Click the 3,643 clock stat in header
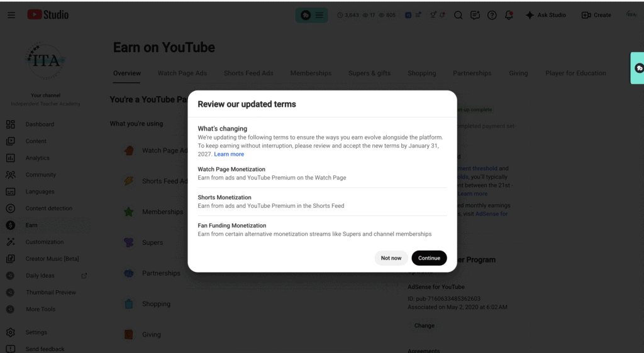 pos(348,15)
